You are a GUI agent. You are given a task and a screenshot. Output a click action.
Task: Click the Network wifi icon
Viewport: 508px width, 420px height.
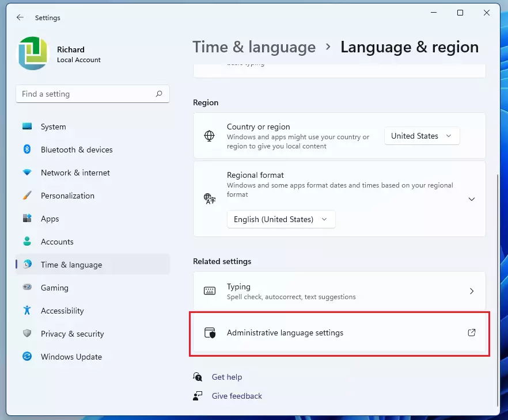coord(27,173)
